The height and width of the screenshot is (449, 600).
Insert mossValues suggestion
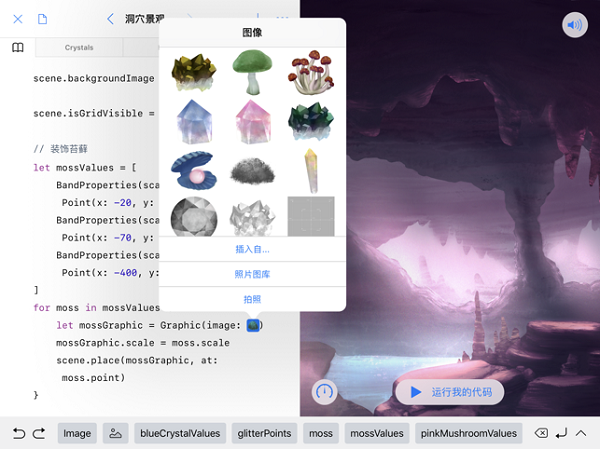[377, 433]
